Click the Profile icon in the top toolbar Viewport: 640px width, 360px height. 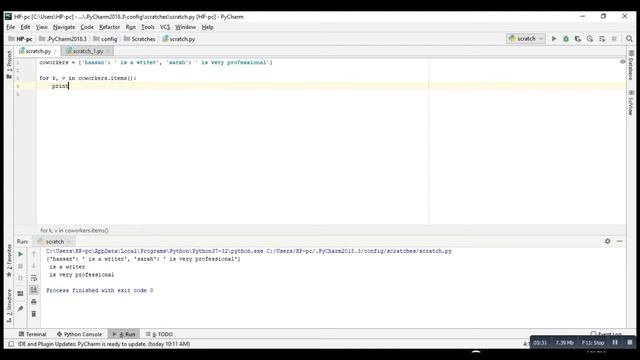point(590,39)
